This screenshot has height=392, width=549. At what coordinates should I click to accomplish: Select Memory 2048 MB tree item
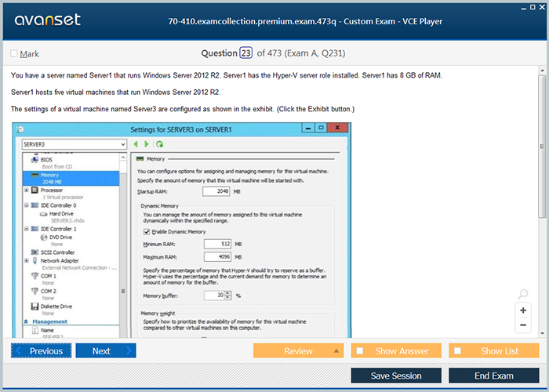71,178
